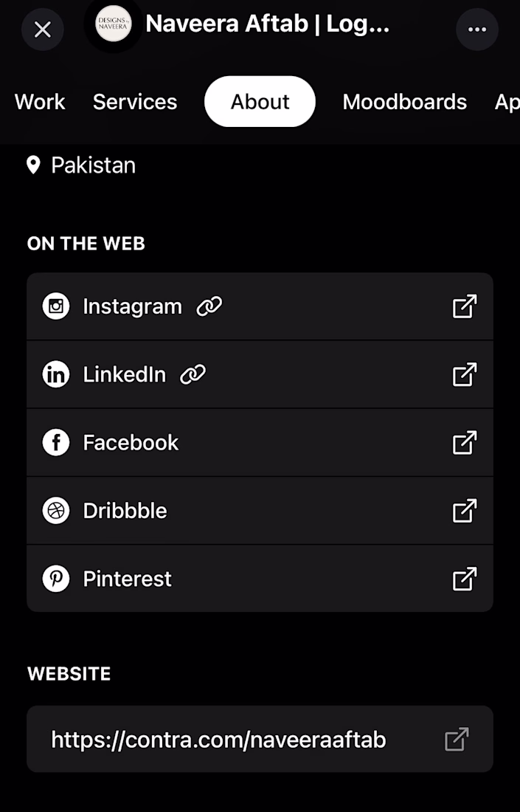Click the Facebook icon
Screen dimensions: 520x812
[x=55, y=442]
